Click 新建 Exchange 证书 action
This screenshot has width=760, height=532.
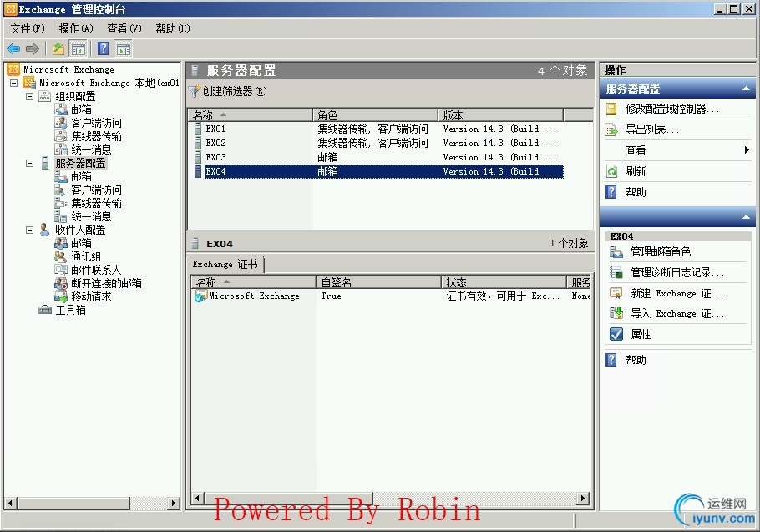[x=677, y=294]
